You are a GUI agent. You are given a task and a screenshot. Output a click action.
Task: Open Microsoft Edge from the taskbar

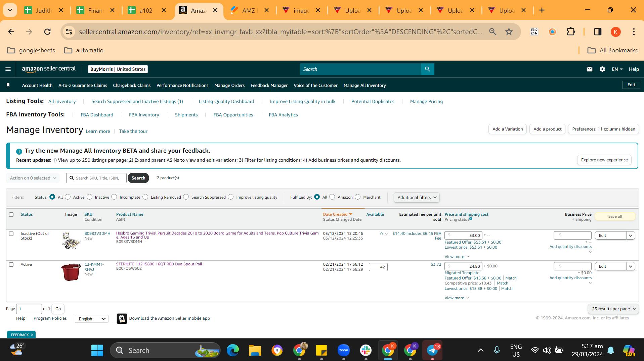(x=232, y=351)
